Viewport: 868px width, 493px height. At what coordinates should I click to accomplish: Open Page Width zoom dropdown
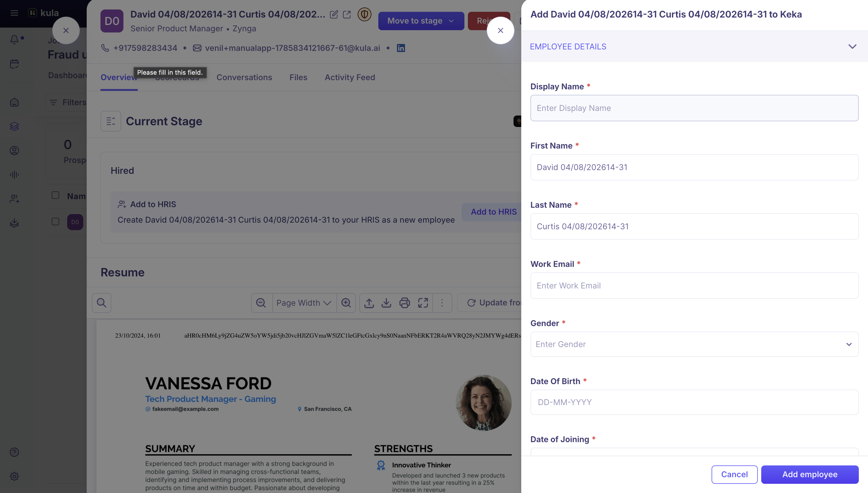click(x=304, y=303)
